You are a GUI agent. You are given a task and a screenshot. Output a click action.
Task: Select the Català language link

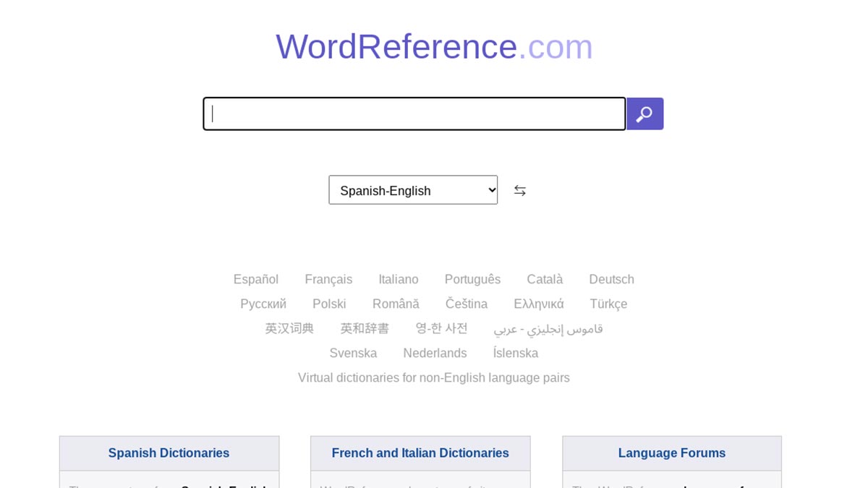(x=544, y=279)
